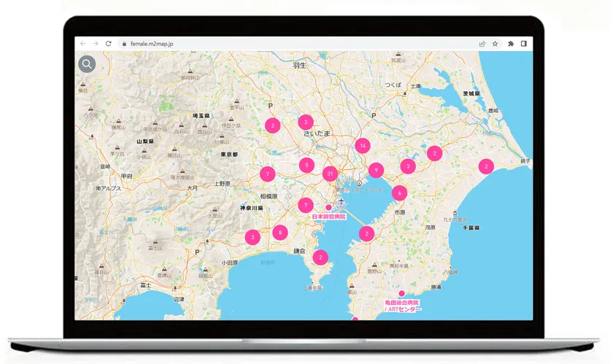
Task: Click the 沼津 place label
Action: [x=179, y=299]
